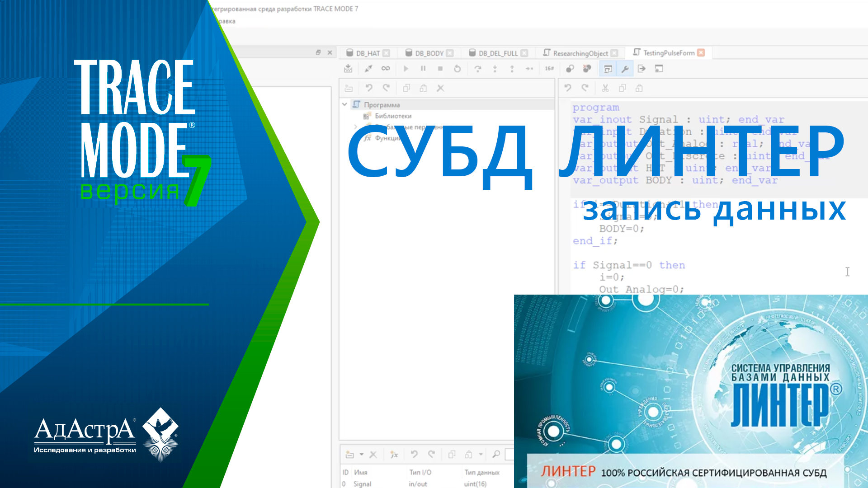This screenshot has height=488, width=868.
Task: Open the ResearchingObject tab
Action: click(x=580, y=53)
